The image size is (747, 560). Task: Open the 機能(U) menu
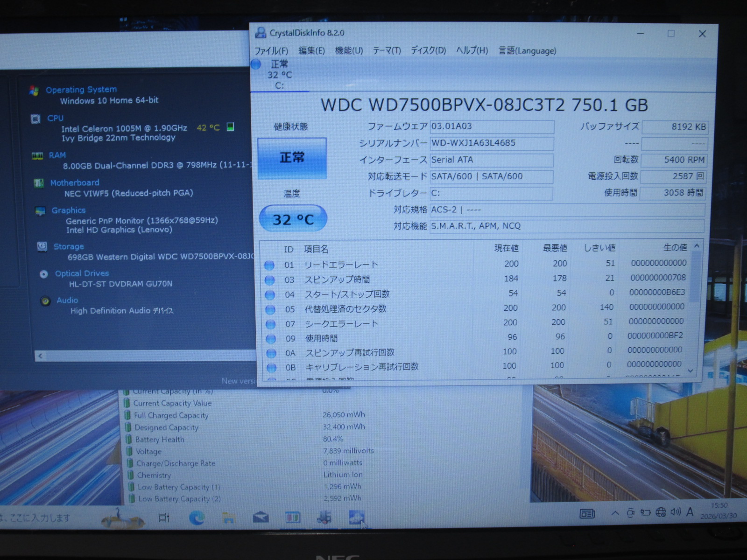point(349,51)
